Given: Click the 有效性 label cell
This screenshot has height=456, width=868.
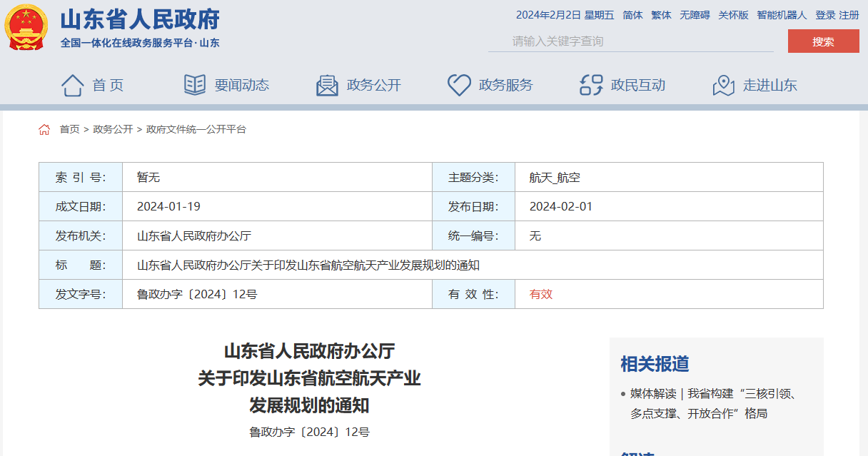Looking at the screenshot, I should click(x=473, y=294).
